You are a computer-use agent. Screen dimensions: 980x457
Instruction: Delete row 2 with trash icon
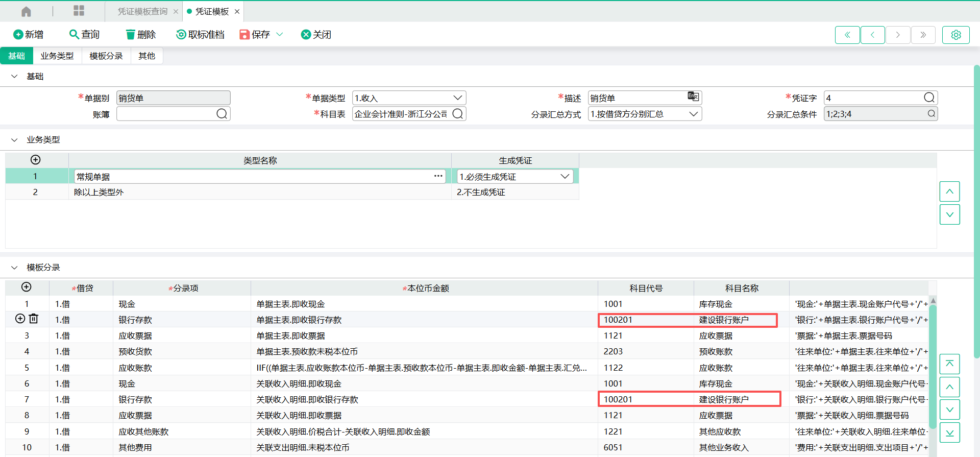(34, 319)
